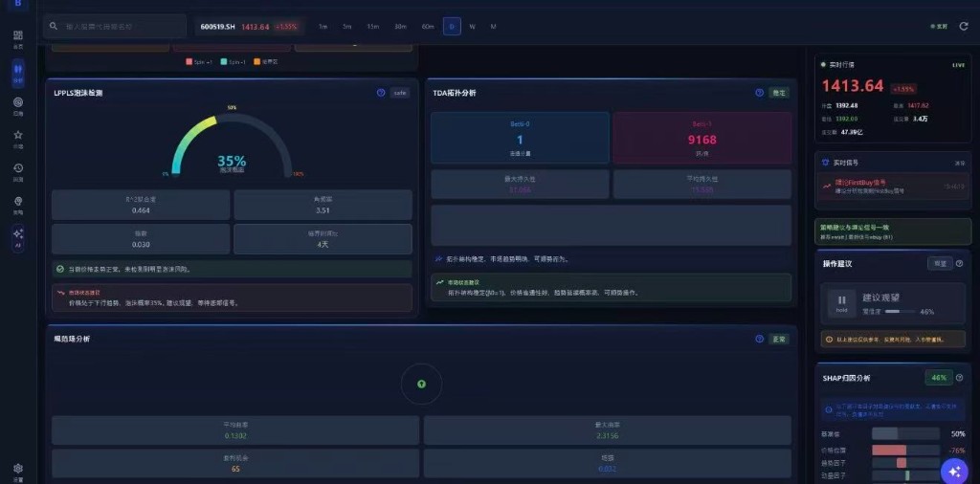980x484 pixels.
Task: Click the 46% badge in SHAP panel
Action: (939, 377)
